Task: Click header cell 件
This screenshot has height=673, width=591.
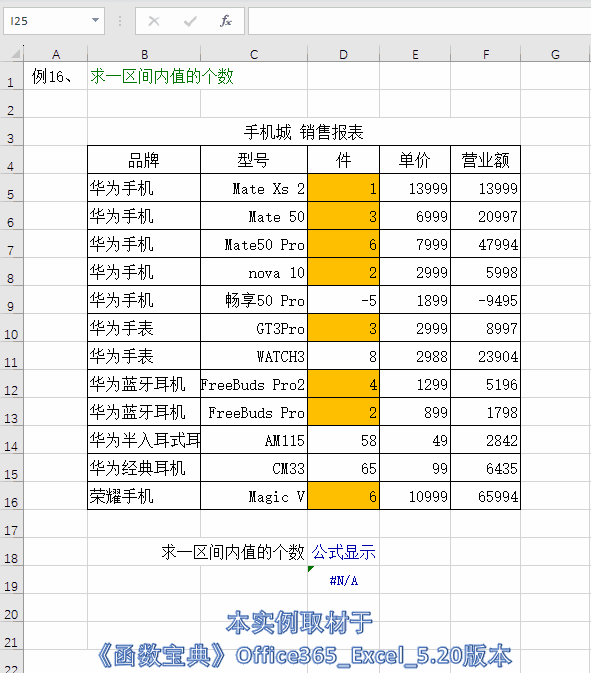Action: (343, 160)
